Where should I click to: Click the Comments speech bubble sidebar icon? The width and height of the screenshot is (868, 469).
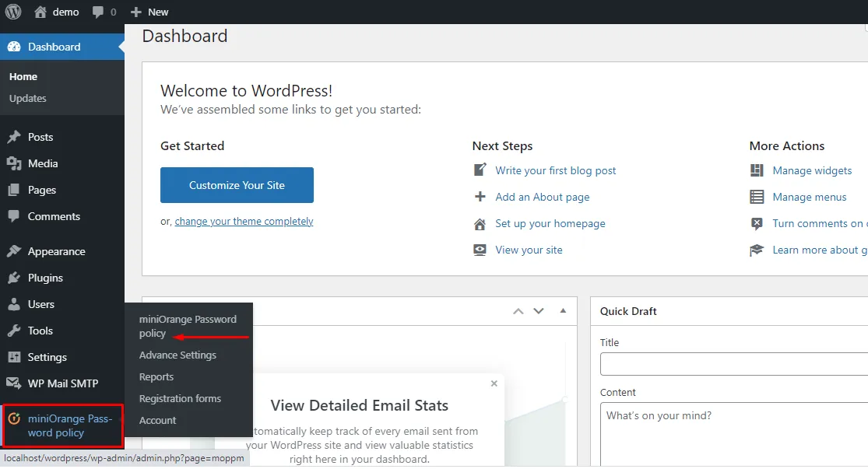tap(14, 216)
